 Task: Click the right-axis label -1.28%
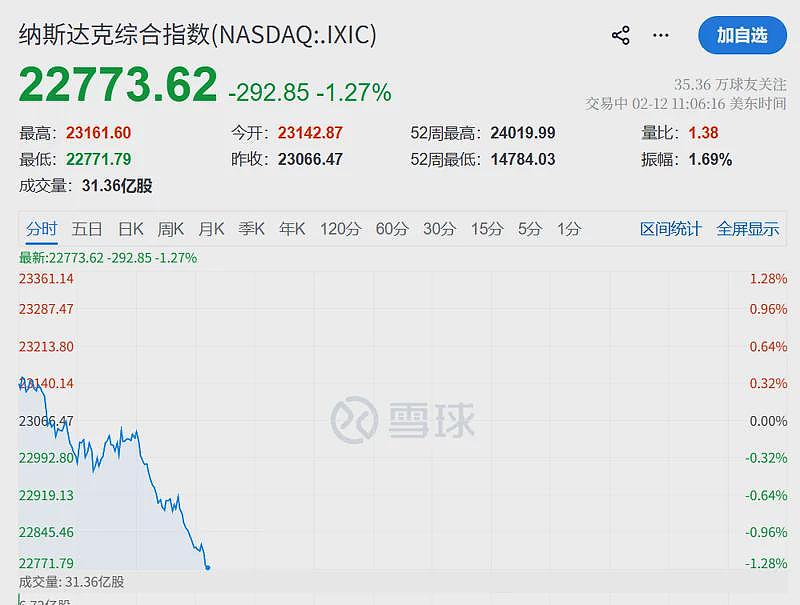766,563
